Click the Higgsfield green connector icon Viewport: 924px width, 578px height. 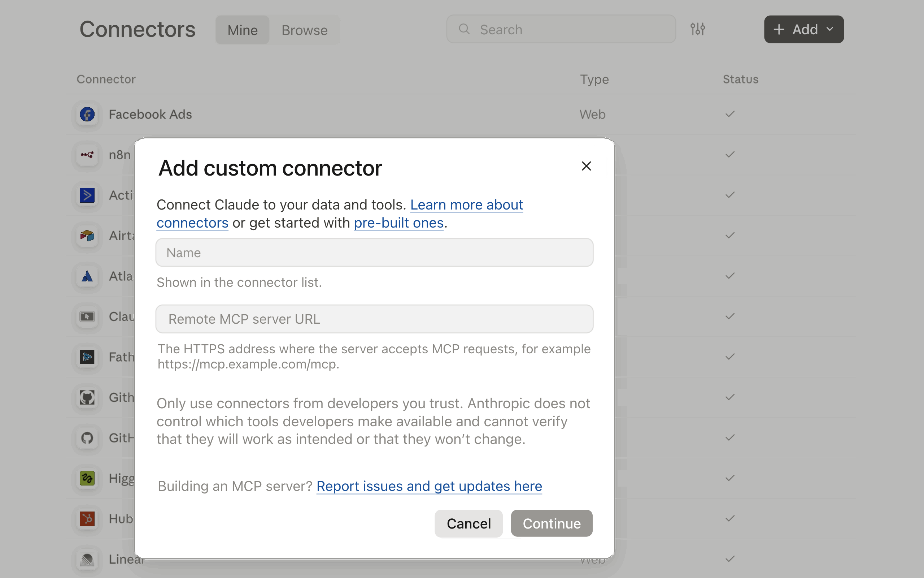(x=87, y=478)
